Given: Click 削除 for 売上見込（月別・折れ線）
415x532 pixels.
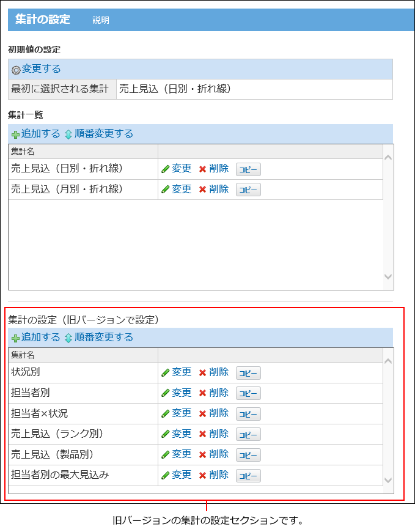Looking at the screenshot, I should pyautogui.click(x=219, y=189).
